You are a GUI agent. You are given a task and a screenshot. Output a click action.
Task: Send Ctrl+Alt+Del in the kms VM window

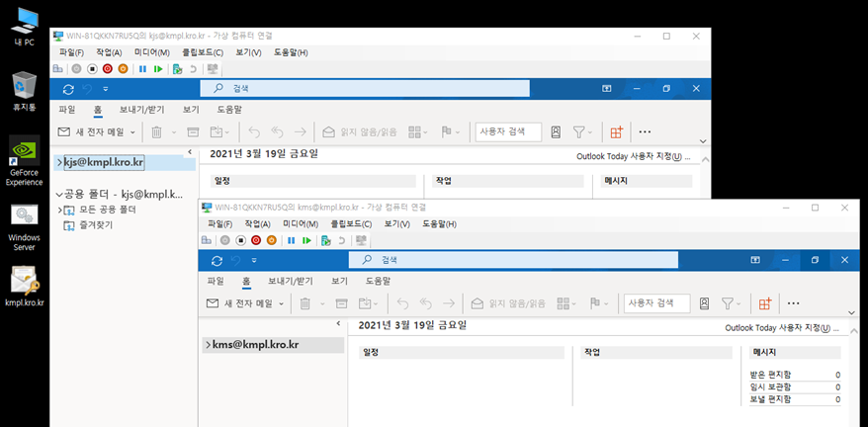[206, 240]
